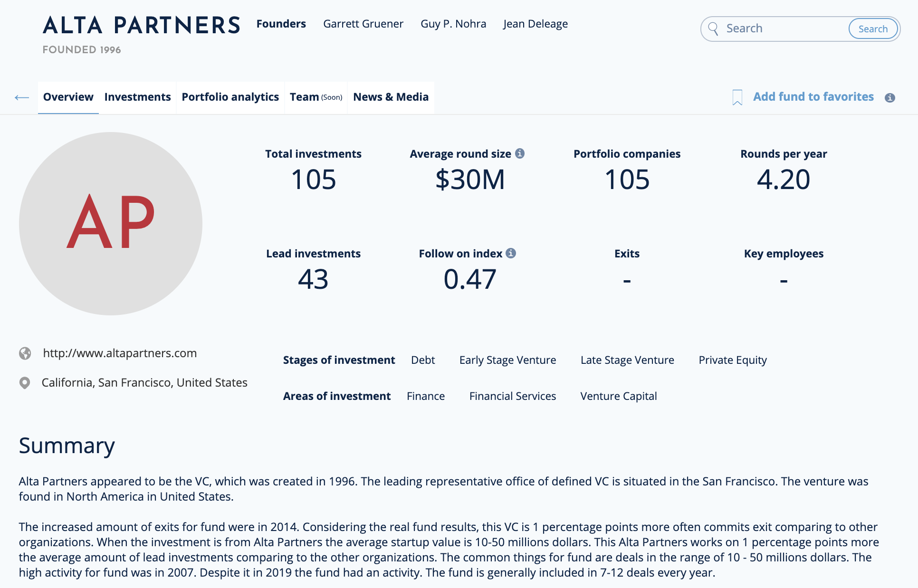This screenshot has height=588, width=918.
Task: Open founder Jean Deleage's profile
Action: [535, 24]
